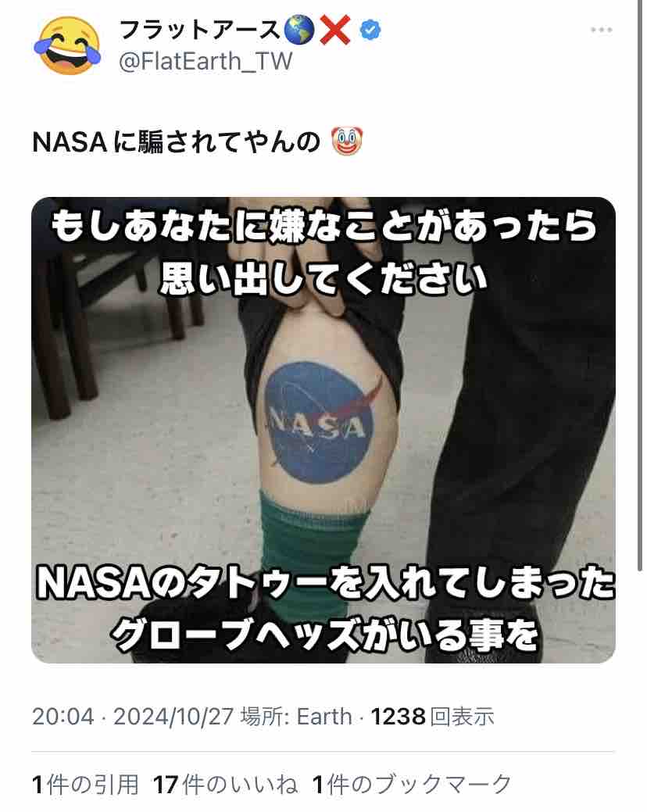Open the @FlatEarth_TW handle
This screenshot has height=812, width=647.
click(x=206, y=61)
